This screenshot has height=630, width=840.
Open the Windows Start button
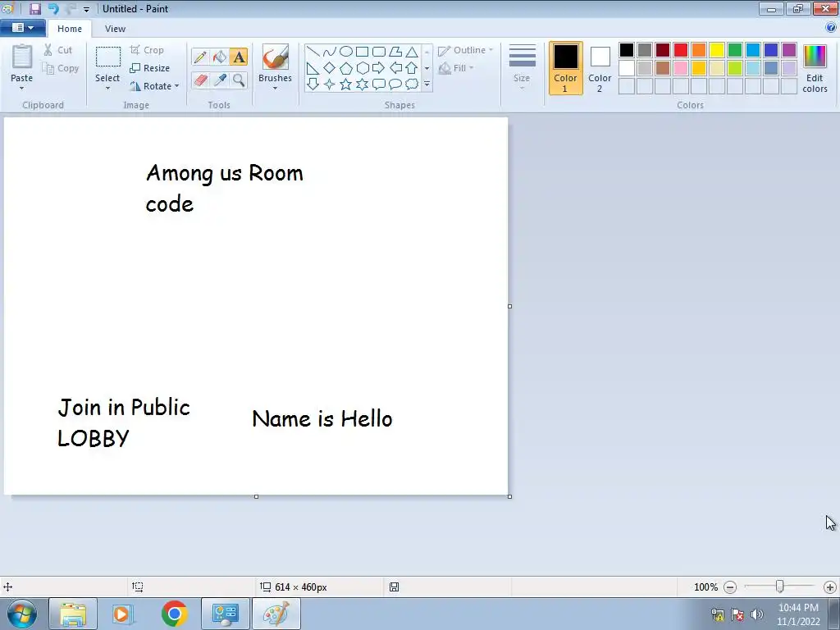(22, 614)
